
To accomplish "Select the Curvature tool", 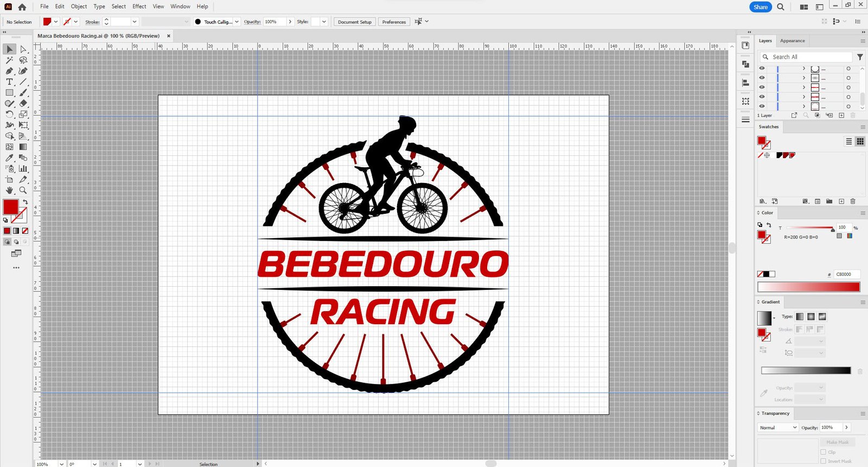I will 23,71.
